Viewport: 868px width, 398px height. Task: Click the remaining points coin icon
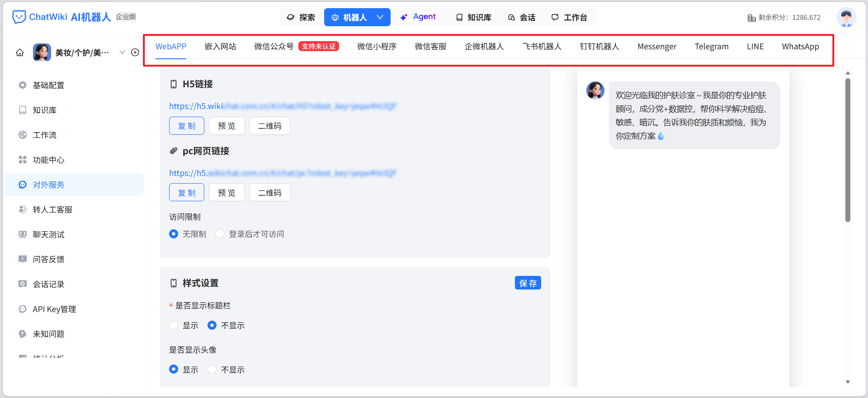click(751, 18)
